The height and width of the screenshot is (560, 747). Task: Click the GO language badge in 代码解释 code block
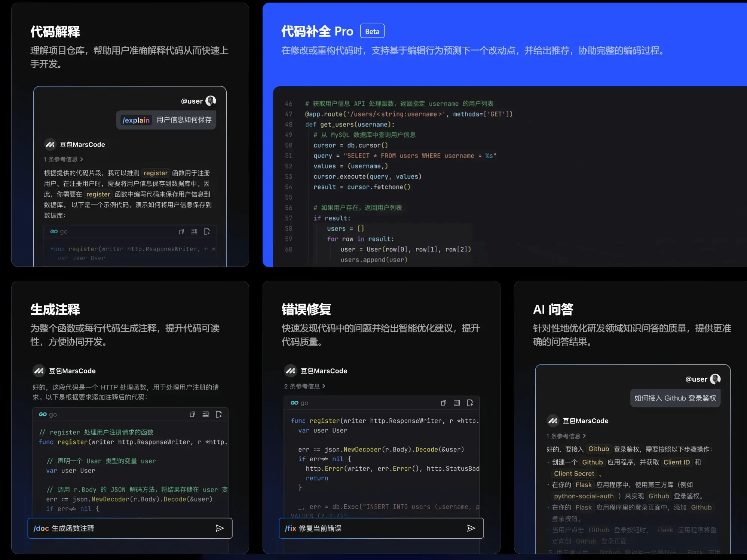(x=54, y=231)
